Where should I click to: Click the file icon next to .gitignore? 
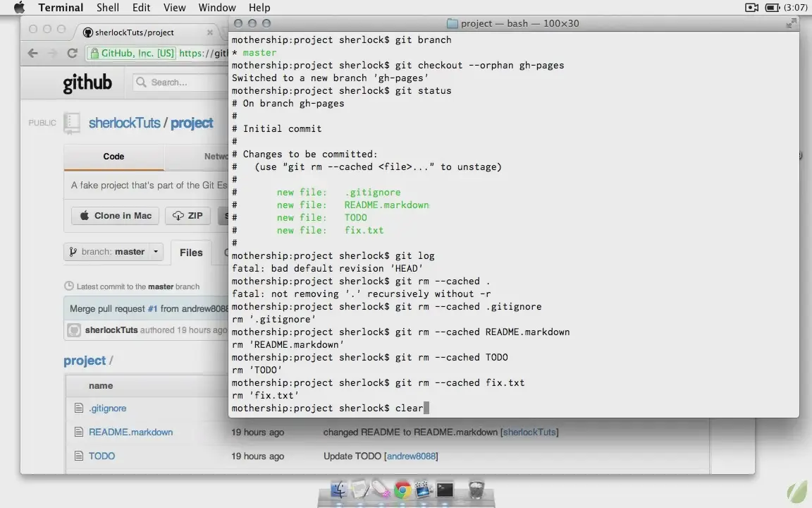79,409
